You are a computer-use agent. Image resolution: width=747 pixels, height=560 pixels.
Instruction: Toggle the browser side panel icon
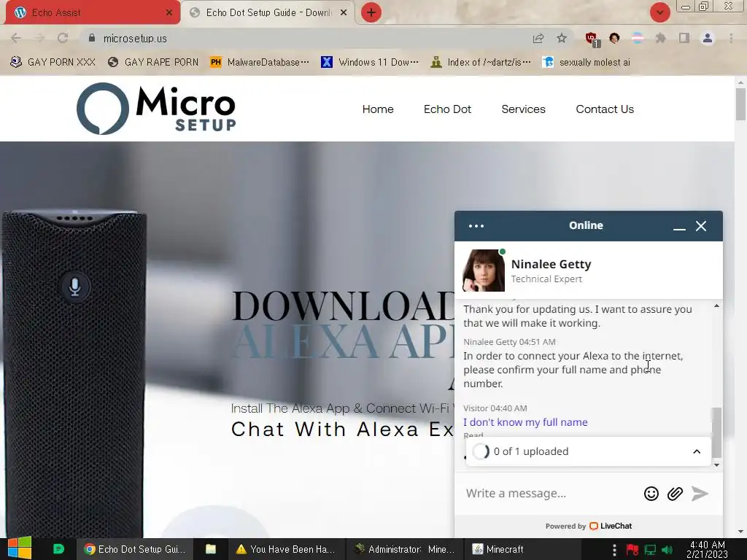684,38
